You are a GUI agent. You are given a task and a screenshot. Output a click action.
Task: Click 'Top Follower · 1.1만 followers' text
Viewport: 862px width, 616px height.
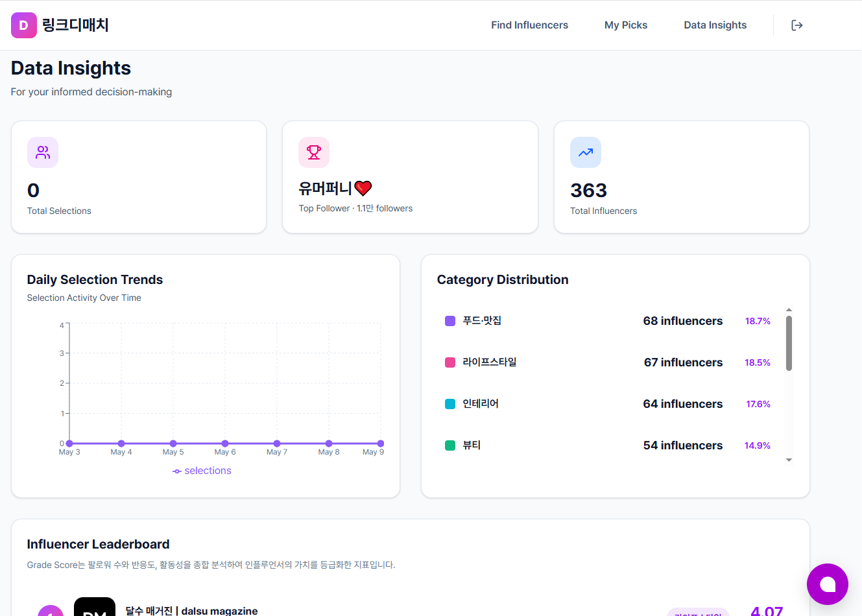(x=355, y=208)
